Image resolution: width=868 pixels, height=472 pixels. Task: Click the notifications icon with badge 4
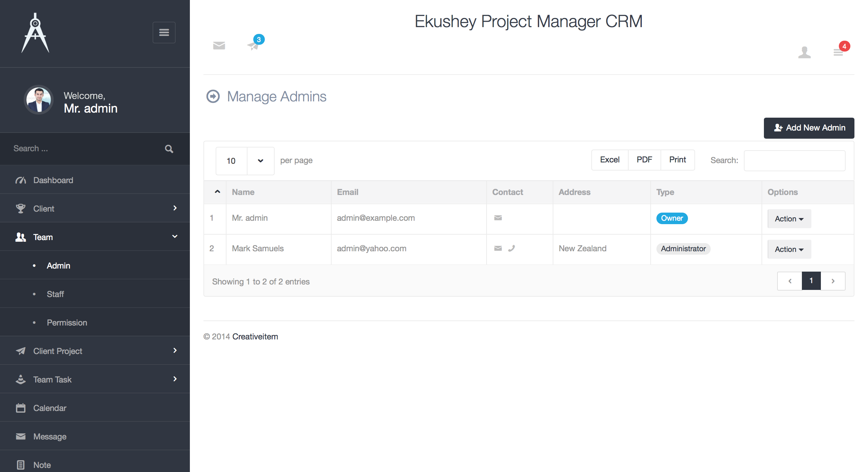point(837,53)
